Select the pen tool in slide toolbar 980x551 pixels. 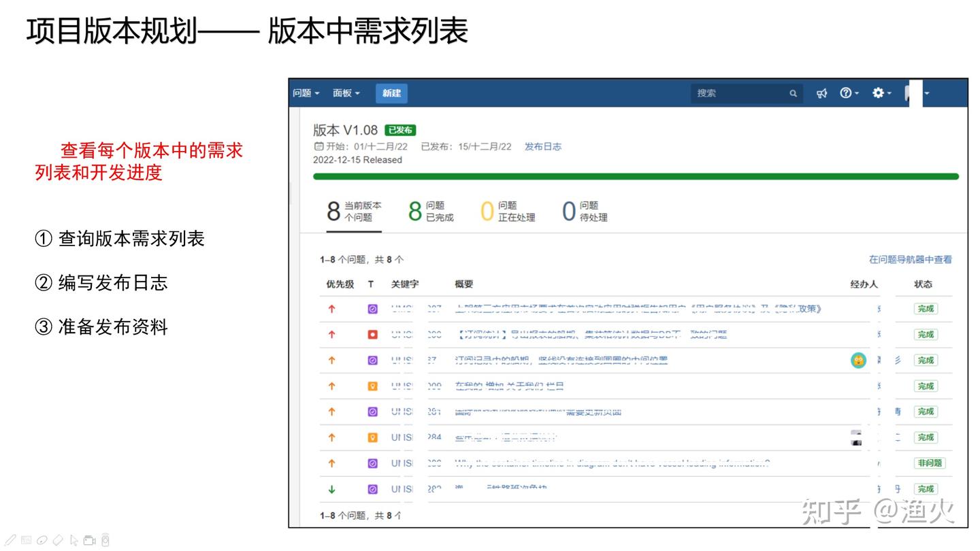[12, 541]
